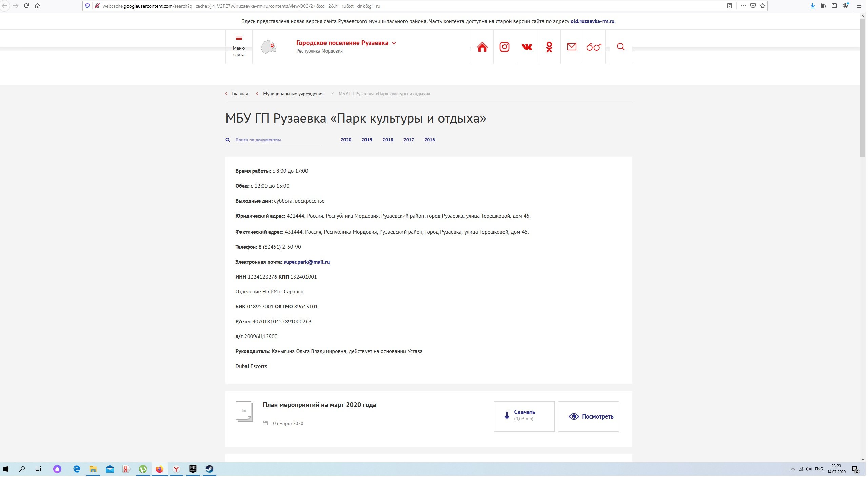Open Steam from the taskbar

[x=210, y=469]
